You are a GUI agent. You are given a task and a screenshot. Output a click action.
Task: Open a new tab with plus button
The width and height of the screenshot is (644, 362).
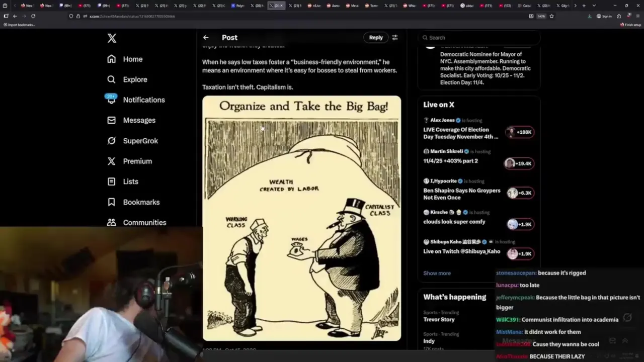(584, 6)
